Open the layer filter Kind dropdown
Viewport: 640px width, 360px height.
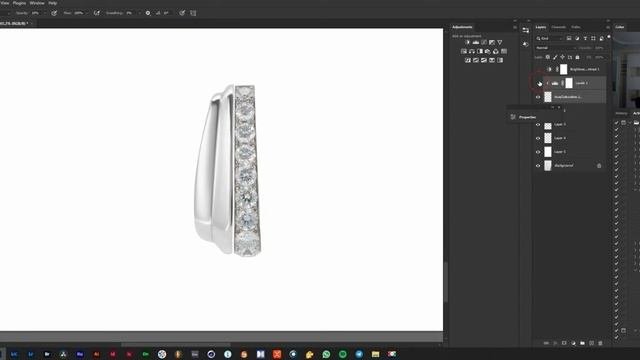pyautogui.click(x=550, y=38)
